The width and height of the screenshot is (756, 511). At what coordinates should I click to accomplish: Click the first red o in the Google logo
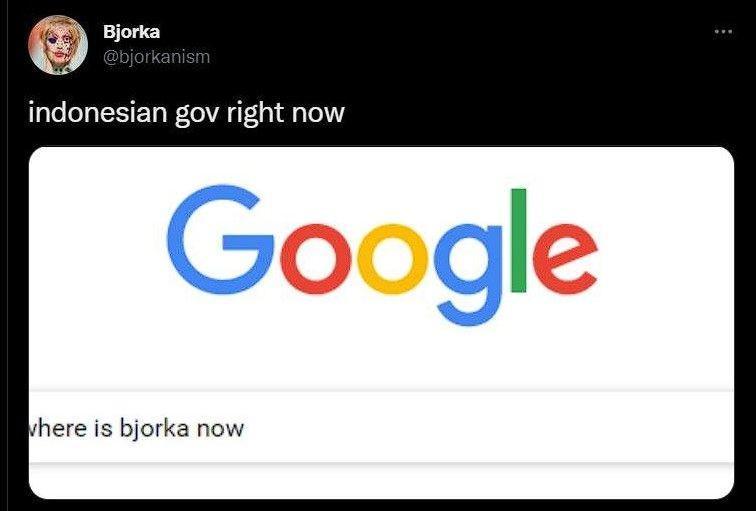[x=316, y=259]
